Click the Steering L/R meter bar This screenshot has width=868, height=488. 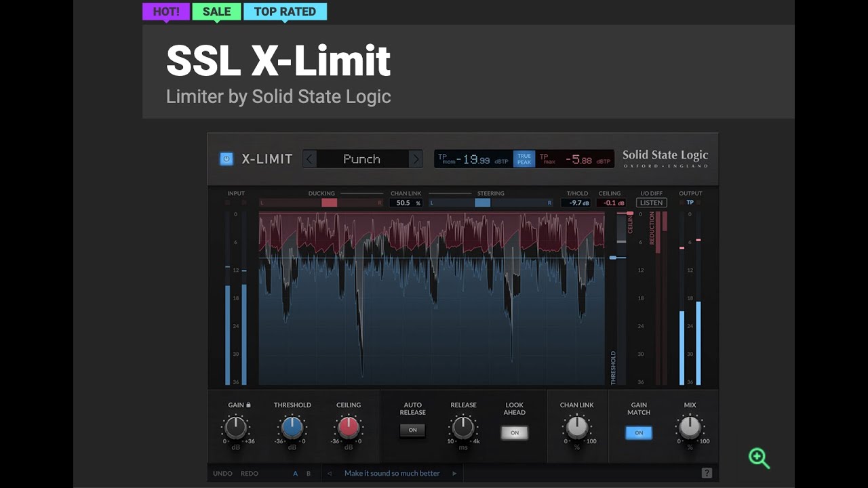(491, 203)
